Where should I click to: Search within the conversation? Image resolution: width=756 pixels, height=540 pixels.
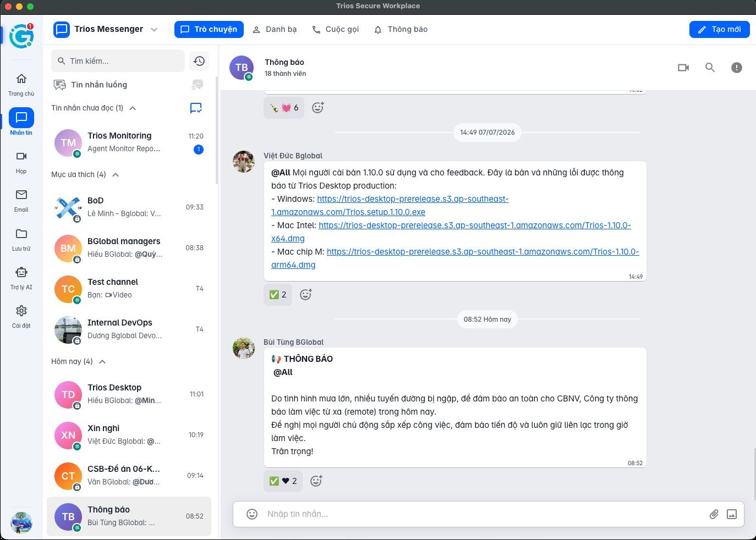click(710, 68)
